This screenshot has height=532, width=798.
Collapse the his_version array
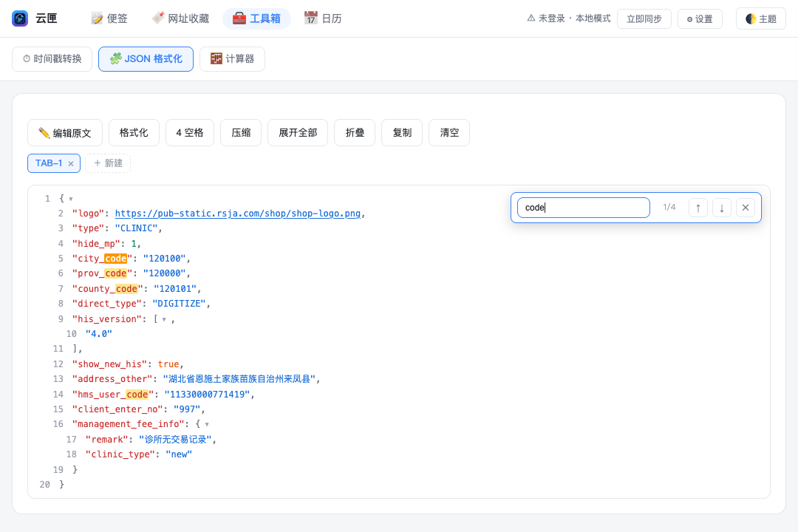pyautogui.click(x=164, y=320)
